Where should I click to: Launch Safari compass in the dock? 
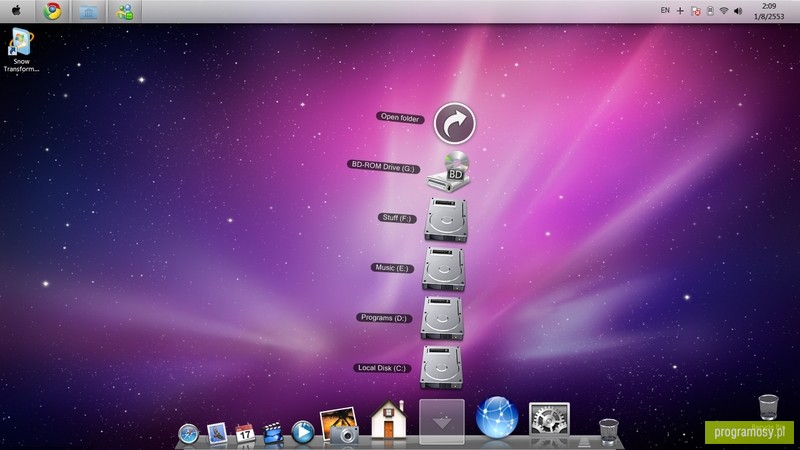tap(188, 433)
